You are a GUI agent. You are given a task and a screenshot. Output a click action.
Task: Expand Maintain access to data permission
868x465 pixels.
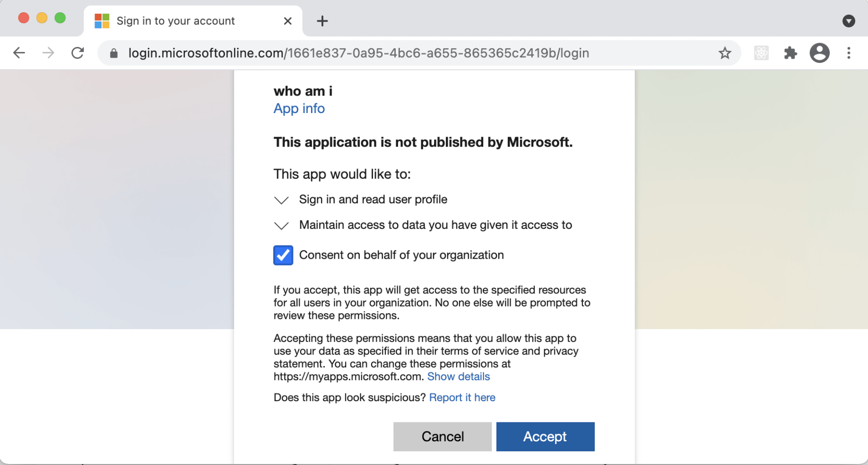[x=281, y=226]
